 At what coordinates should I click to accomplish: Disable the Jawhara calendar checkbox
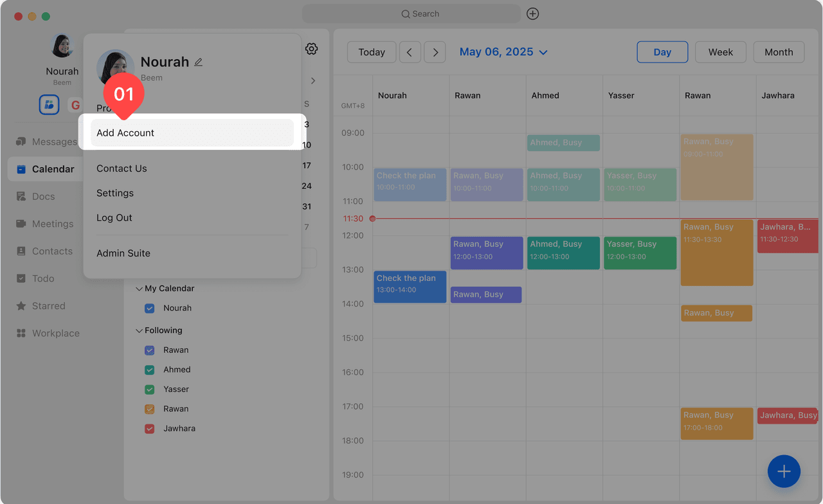pos(150,429)
